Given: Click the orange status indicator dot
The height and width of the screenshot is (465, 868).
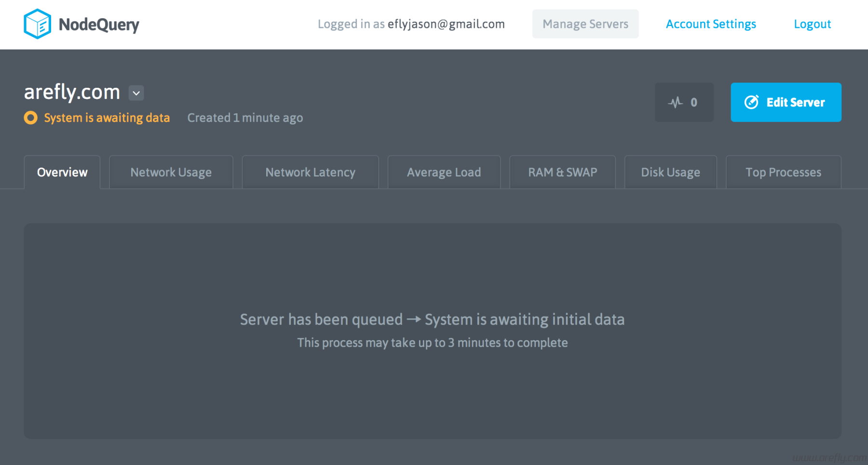Looking at the screenshot, I should [x=30, y=117].
